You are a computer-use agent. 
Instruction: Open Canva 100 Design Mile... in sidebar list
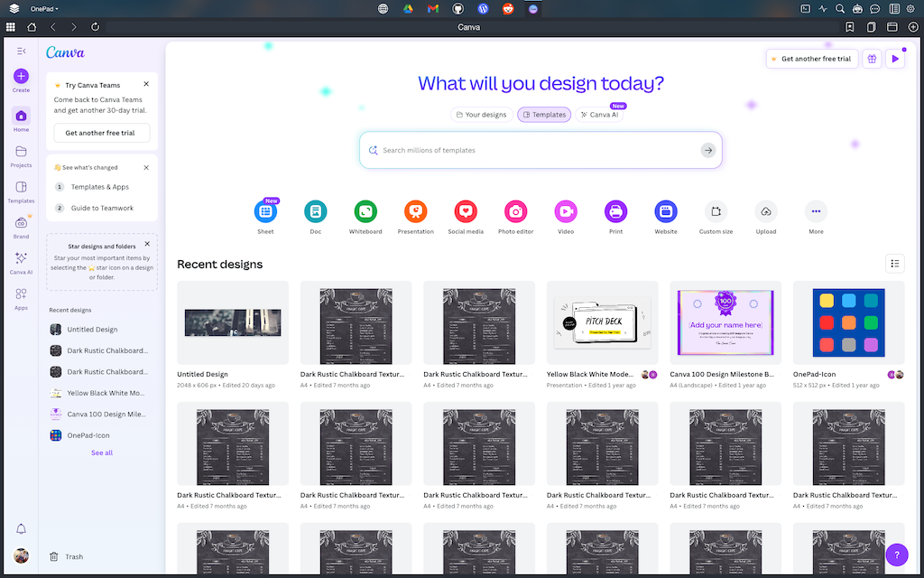[x=101, y=414]
